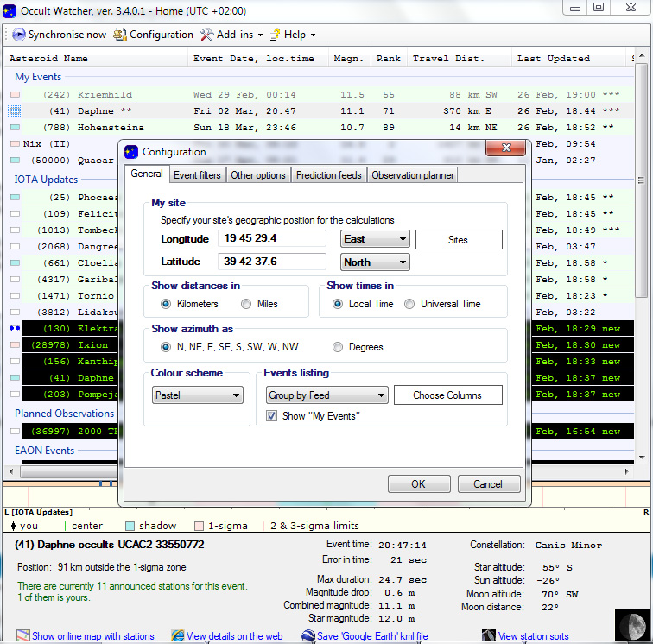The width and height of the screenshot is (653, 644).
Task: Switch to the Observation planner tab
Action: (413, 175)
